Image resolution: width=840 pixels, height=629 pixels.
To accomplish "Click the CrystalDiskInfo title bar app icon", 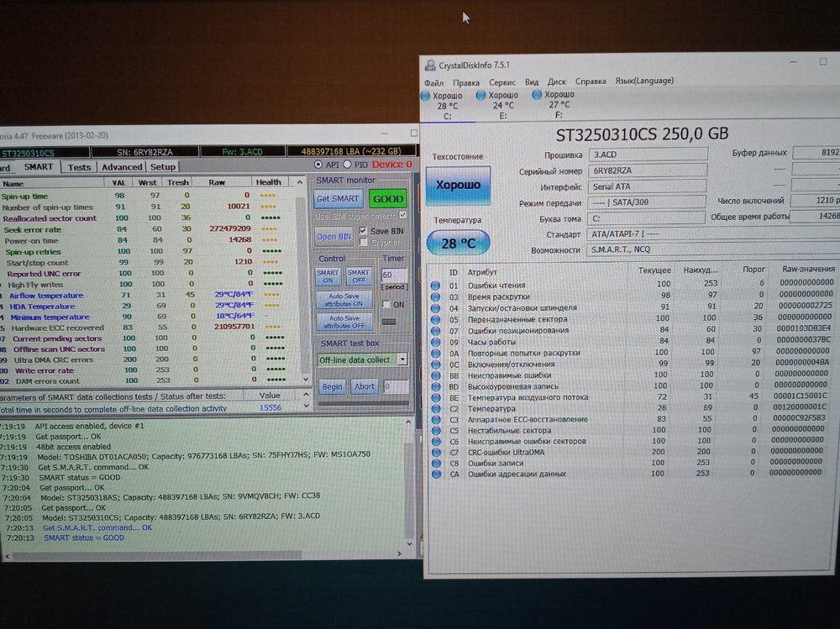I will point(430,65).
